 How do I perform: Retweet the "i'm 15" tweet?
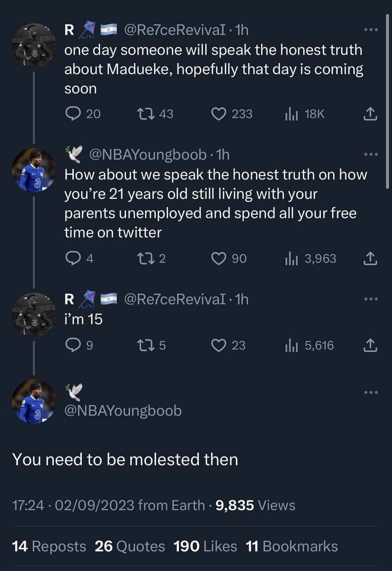point(152,345)
